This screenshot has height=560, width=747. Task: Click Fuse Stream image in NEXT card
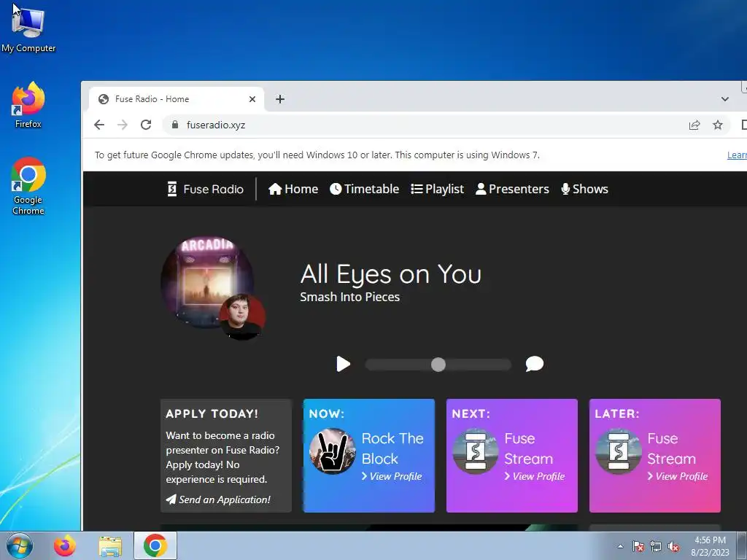476,451
